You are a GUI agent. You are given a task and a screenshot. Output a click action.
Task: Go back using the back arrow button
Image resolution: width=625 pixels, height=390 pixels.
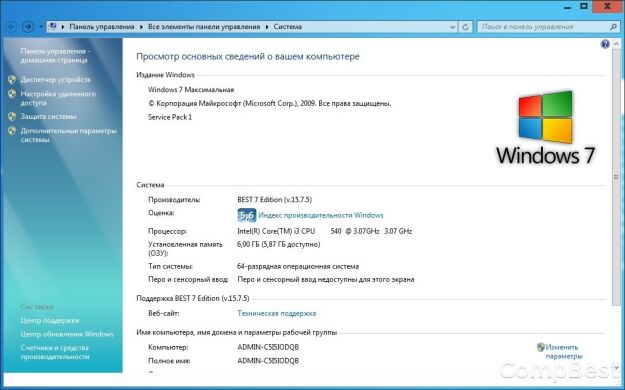click(x=12, y=27)
